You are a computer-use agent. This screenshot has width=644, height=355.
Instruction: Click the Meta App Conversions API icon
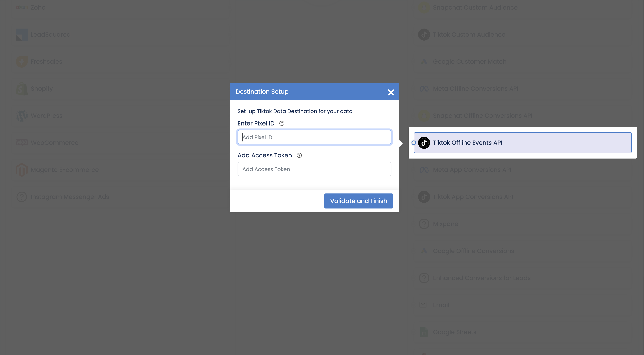coord(424,170)
